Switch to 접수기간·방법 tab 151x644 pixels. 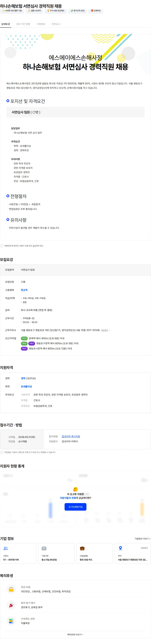(x=23, y=24)
